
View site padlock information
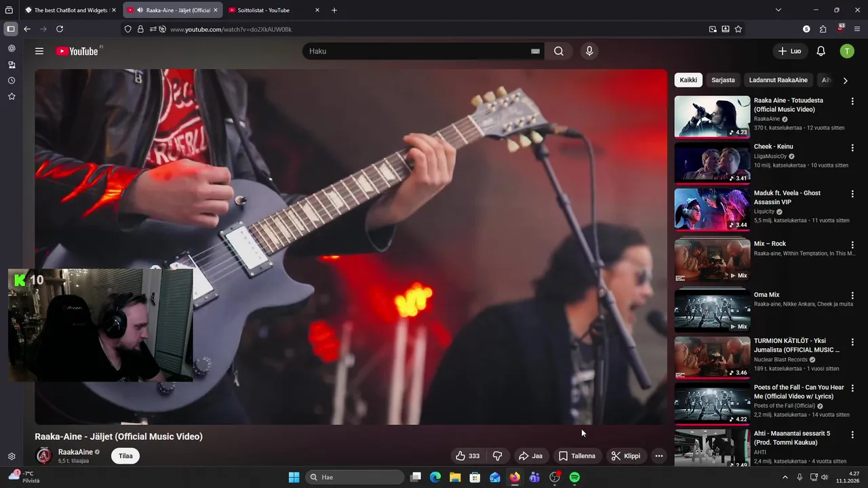pos(140,29)
